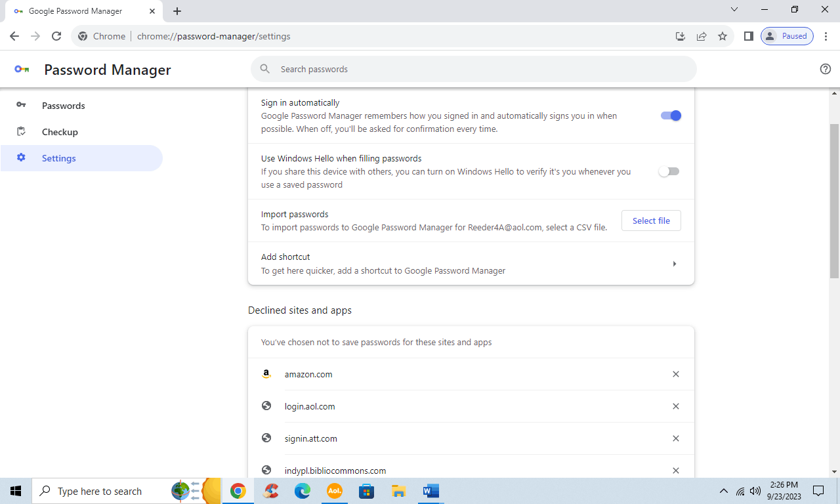Remove signin.att.com from declined sites
The width and height of the screenshot is (840, 504).
tap(676, 438)
